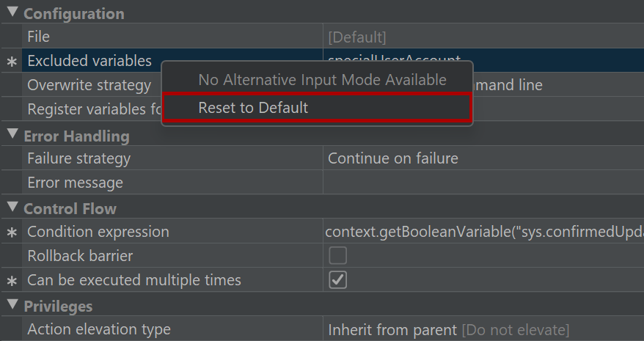Select the Excluded variables property row
This screenshot has width=644, height=341.
point(333,60)
